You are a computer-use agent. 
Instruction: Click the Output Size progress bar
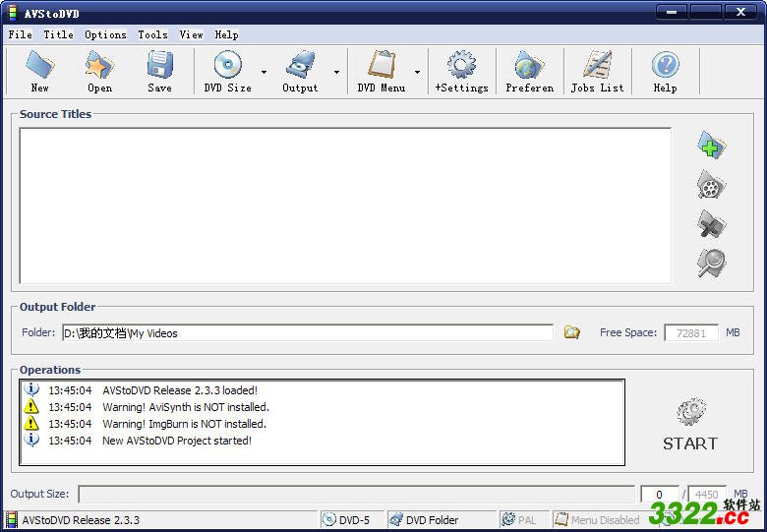[356, 494]
